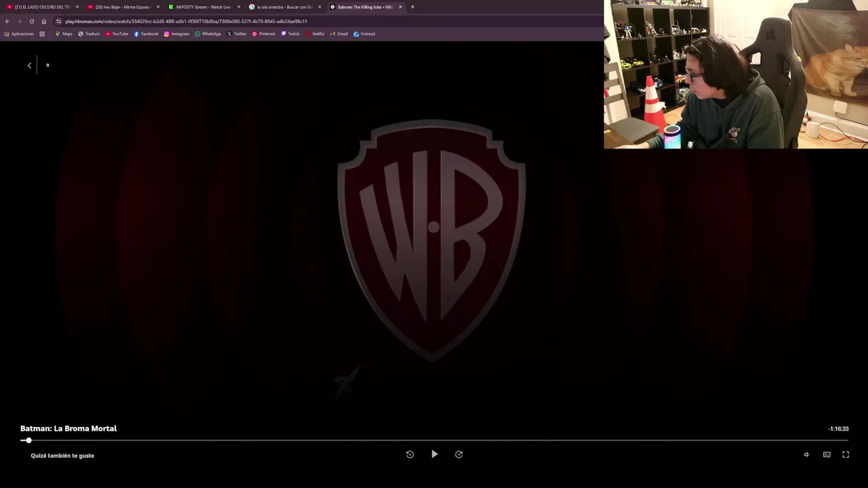Go forward in browser history

click(x=20, y=21)
